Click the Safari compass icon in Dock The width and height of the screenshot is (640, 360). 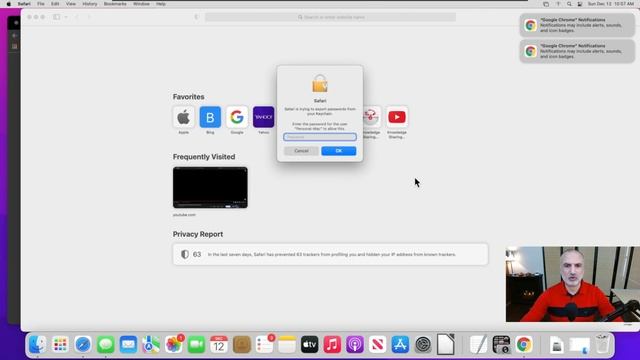83,344
